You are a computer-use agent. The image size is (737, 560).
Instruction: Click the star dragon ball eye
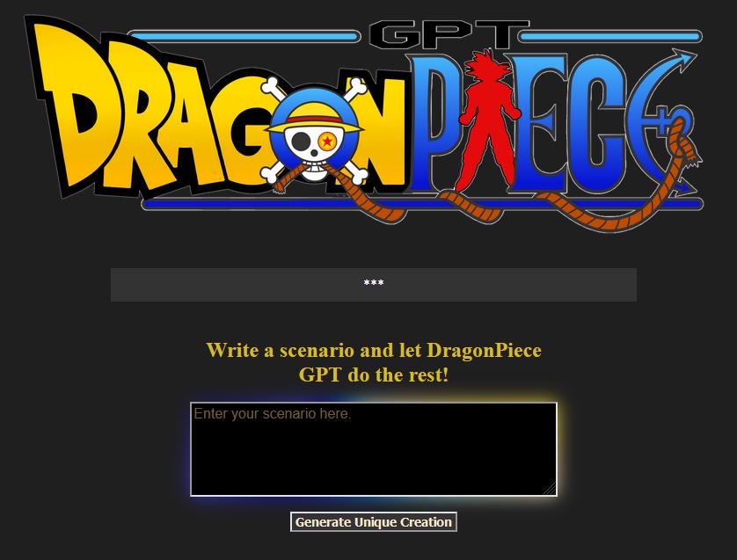(x=327, y=141)
